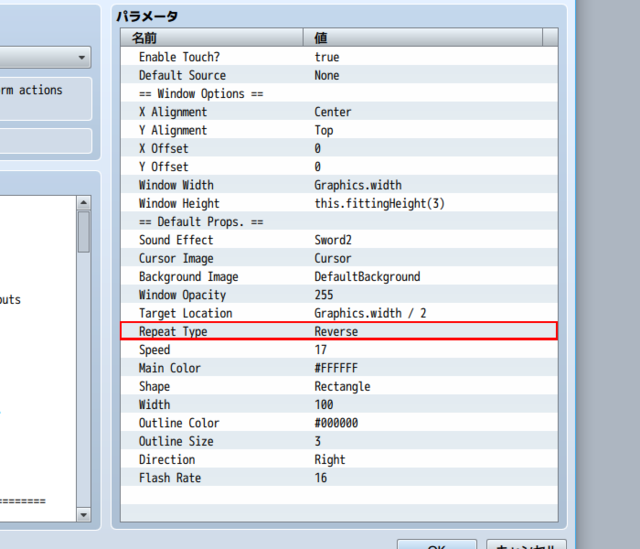
Task: Select the Enable Touch? parameter row
Action: coord(339,57)
